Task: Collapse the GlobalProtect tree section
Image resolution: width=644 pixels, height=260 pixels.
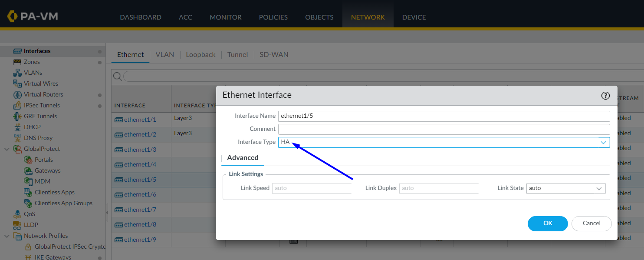Action: tap(7, 148)
